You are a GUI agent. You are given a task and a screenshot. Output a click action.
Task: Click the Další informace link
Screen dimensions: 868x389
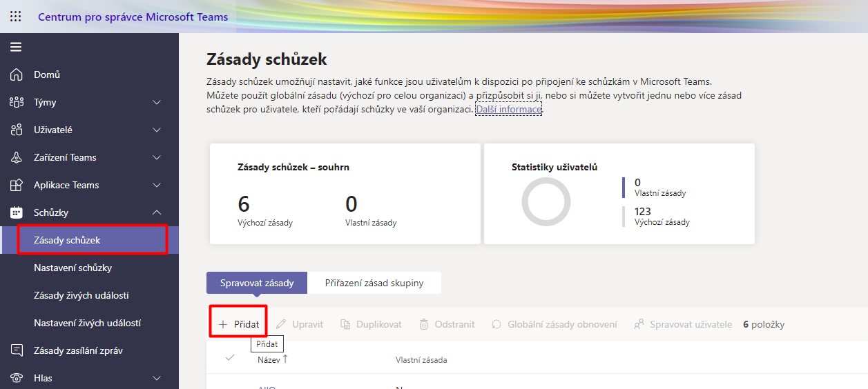pyautogui.click(x=509, y=109)
